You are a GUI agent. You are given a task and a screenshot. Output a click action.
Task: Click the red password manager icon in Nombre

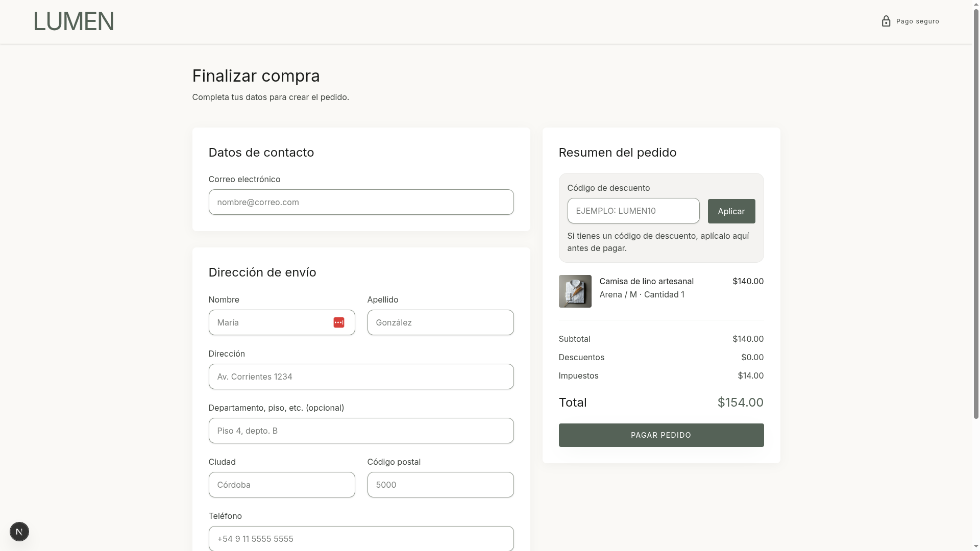(x=339, y=322)
